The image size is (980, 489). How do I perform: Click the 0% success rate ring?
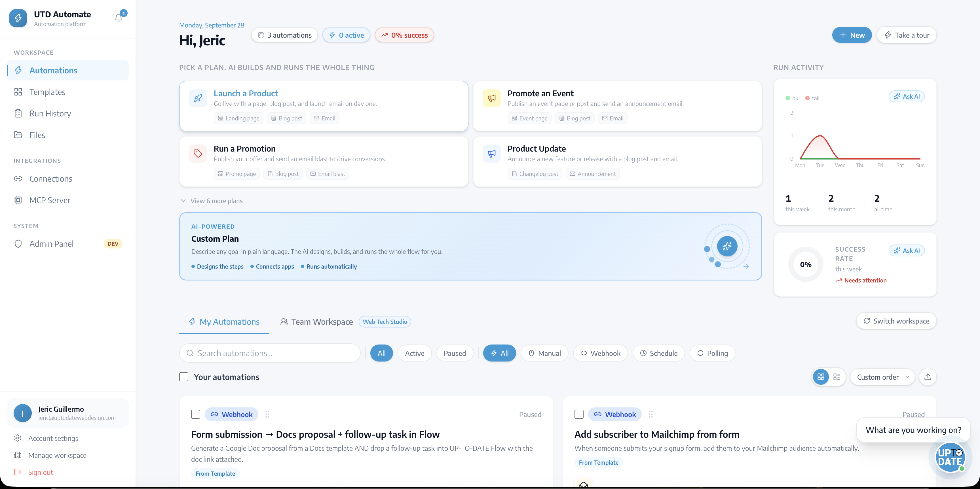pyautogui.click(x=805, y=265)
